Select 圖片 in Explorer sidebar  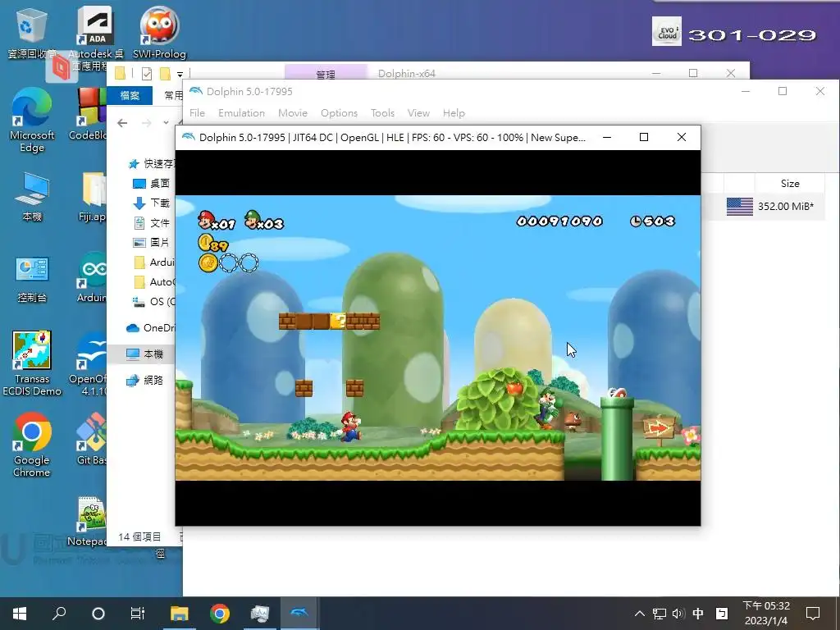point(151,242)
